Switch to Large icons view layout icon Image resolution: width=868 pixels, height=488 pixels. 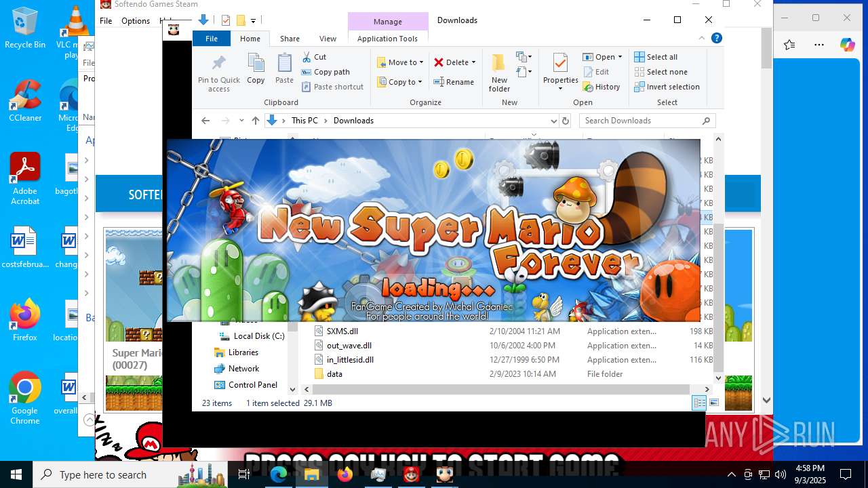click(x=713, y=403)
